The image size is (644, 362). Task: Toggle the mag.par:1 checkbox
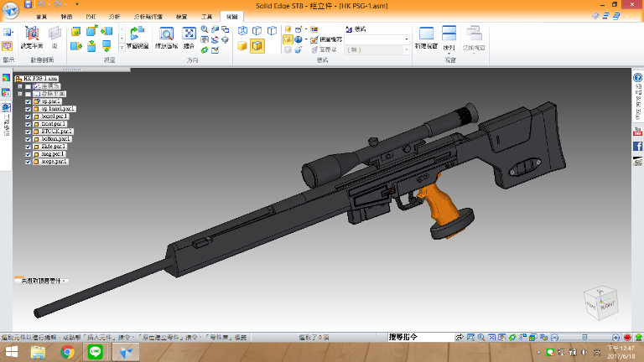coord(28,154)
